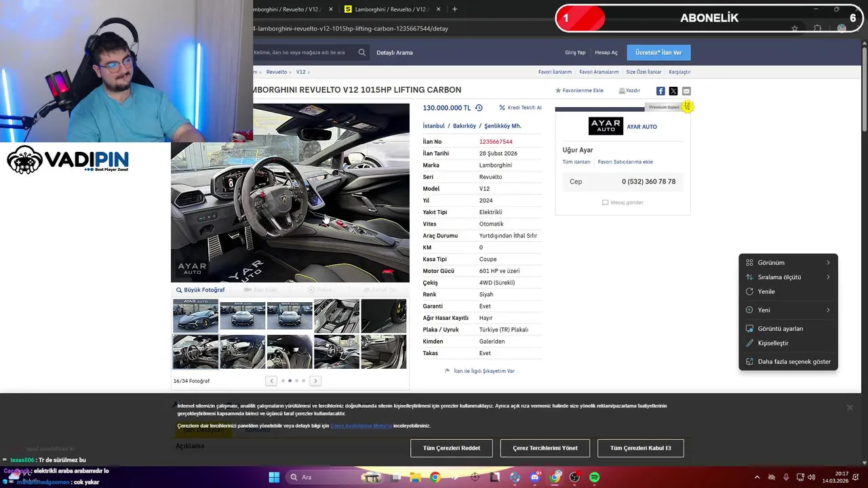Show hidden system tray icons
This screenshot has height=488, width=868.
(757, 477)
